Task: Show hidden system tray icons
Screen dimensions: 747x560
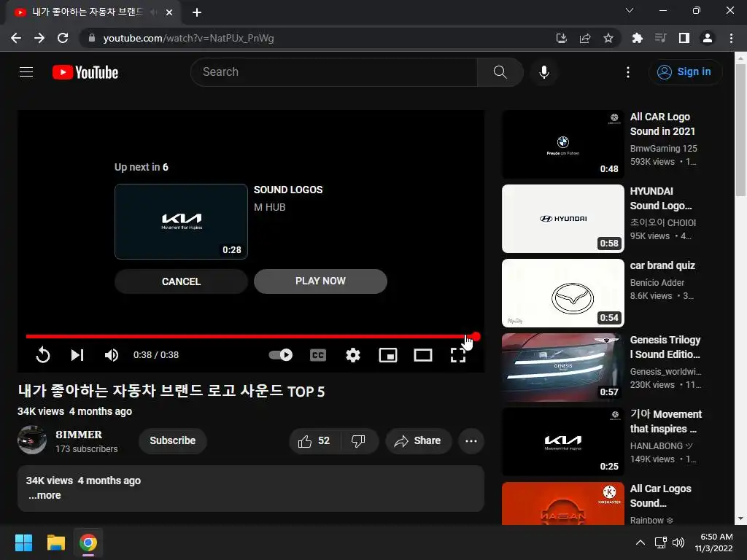Action: pyautogui.click(x=640, y=542)
